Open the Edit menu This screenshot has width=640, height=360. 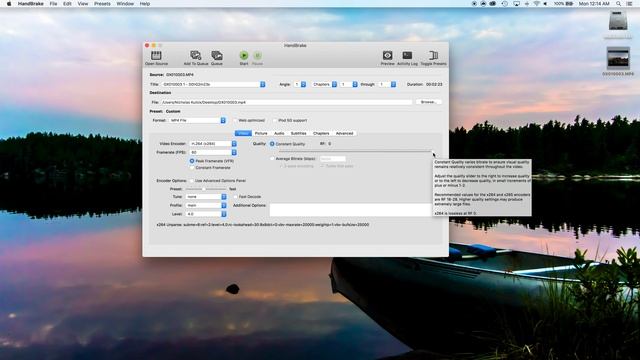(x=67, y=4)
